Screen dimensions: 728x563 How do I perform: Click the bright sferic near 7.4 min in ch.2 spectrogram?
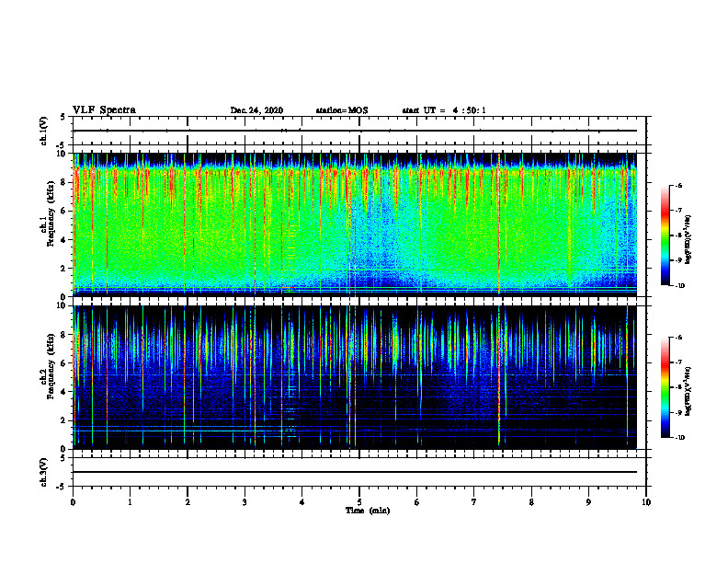click(x=499, y=376)
